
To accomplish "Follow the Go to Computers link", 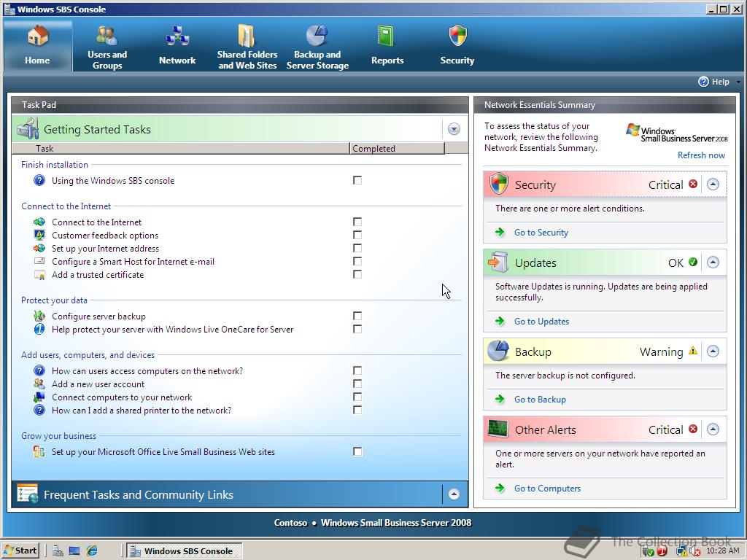I will 547,489.
